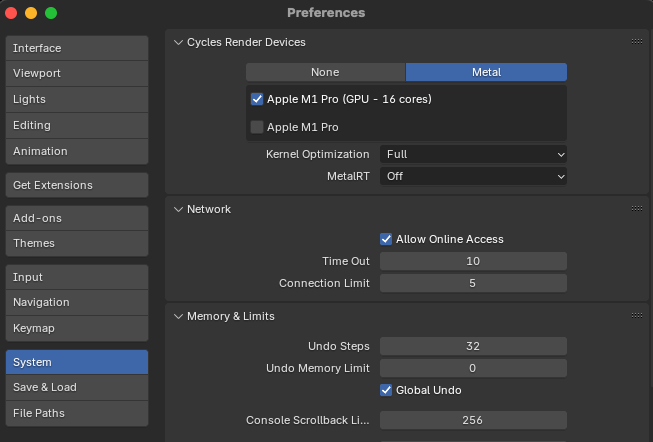Open the Add-ons preferences section
The height and width of the screenshot is (442, 653).
[76, 218]
